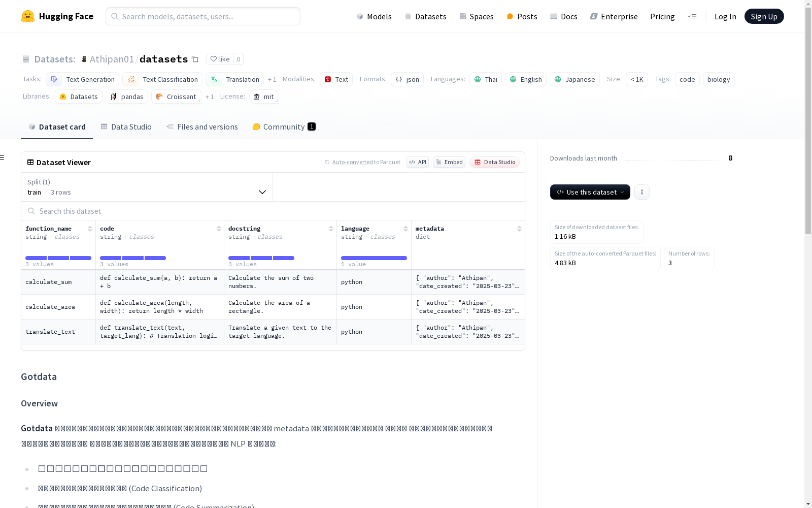Open the pandas library tag
This screenshot has width=812, height=508.
[127, 97]
